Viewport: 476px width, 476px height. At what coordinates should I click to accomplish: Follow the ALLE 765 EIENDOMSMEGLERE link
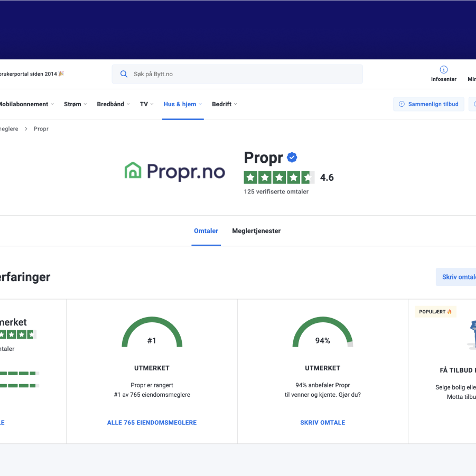pyautogui.click(x=152, y=423)
